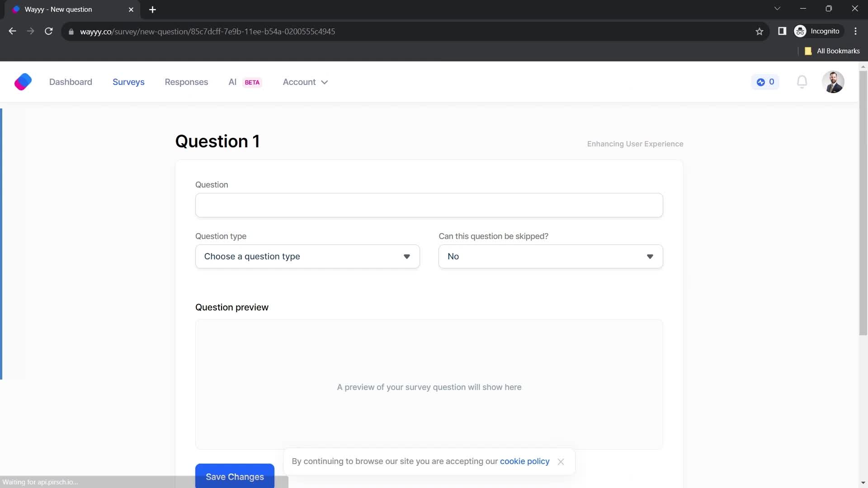Click the Dashboard menu item

click(71, 82)
